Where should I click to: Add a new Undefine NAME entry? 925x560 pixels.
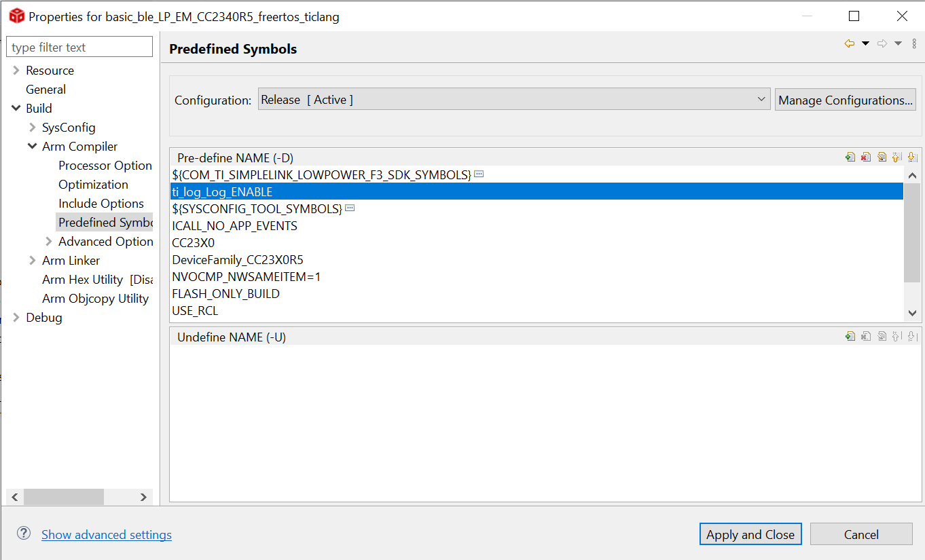850,336
